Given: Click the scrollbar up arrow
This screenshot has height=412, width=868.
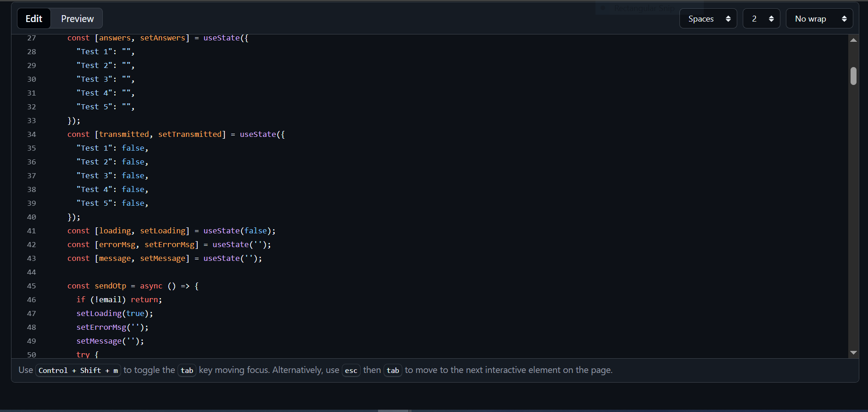Looking at the screenshot, I should [x=853, y=40].
